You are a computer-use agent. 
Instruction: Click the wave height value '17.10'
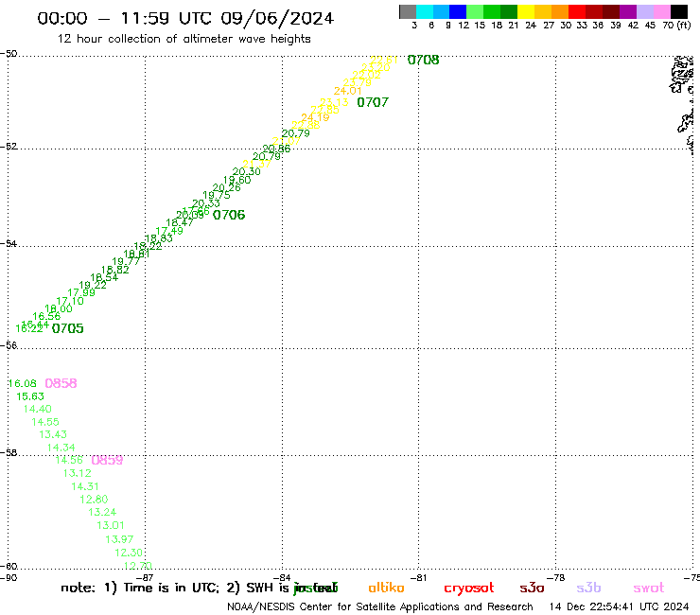coord(70,301)
